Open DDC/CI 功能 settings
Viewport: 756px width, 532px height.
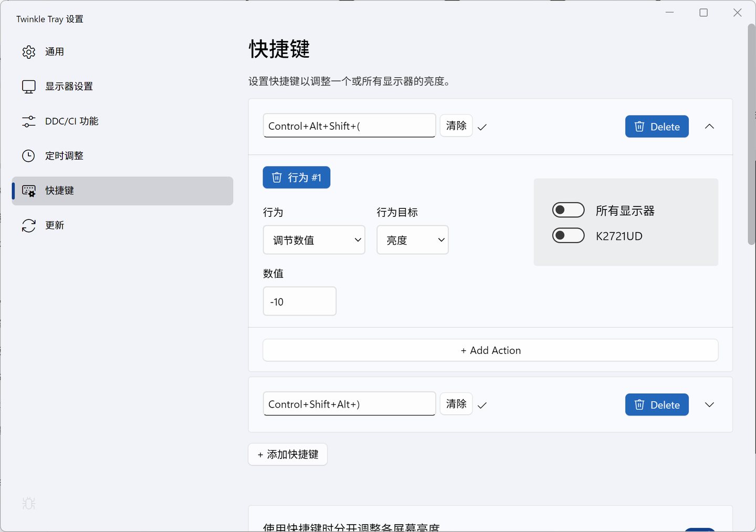(29, 121)
